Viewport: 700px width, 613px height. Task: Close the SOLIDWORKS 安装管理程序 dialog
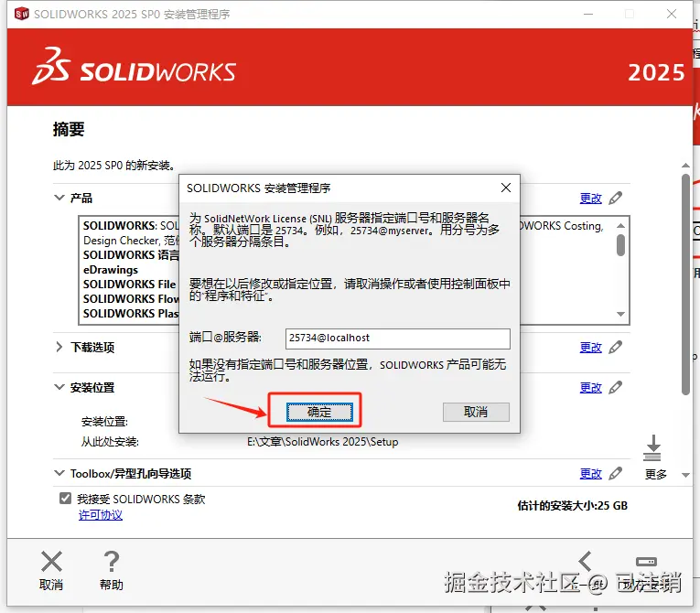[506, 188]
